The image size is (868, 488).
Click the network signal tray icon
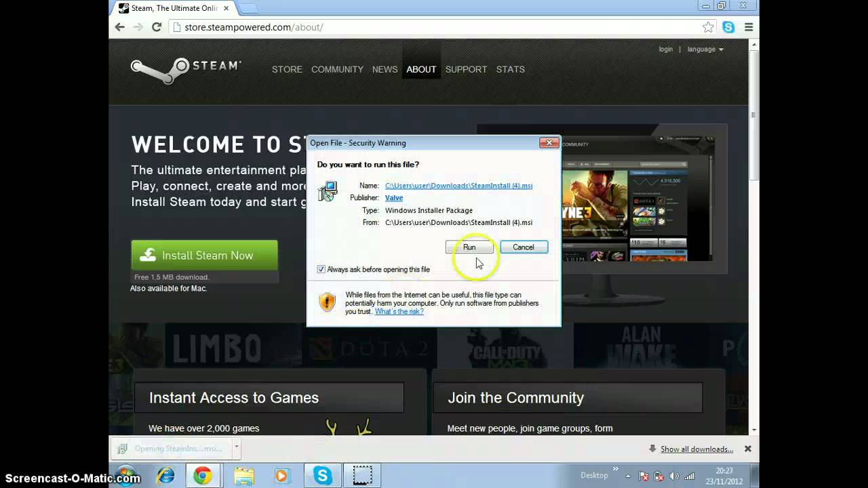(x=690, y=476)
